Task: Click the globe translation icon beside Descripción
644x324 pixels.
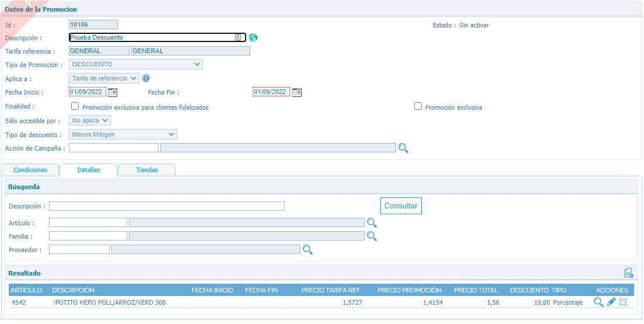Action: pyautogui.click(x=253, y=37)
